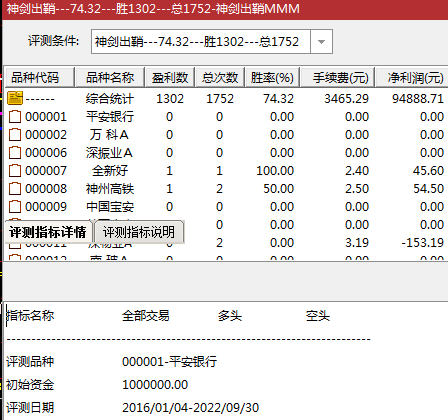Click date range 2016/01/04-2022/09/30
Image resolution: width=448 pixels, height=420 pixels.
(x=190, y=408)
